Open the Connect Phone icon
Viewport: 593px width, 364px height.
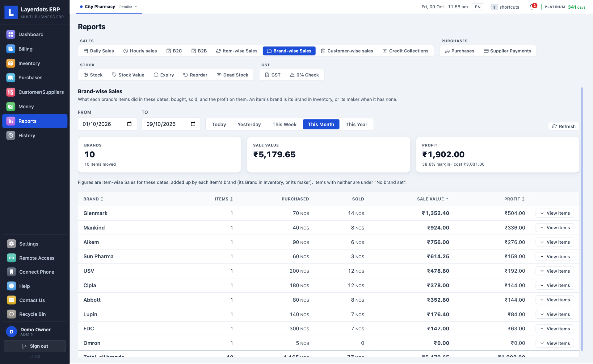coord(11,272)
